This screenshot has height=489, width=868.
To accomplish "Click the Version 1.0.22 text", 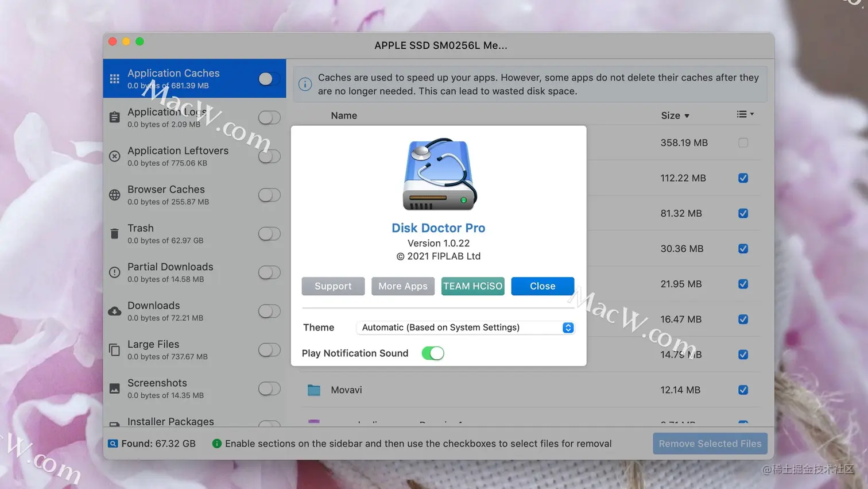I will (439, 243).
